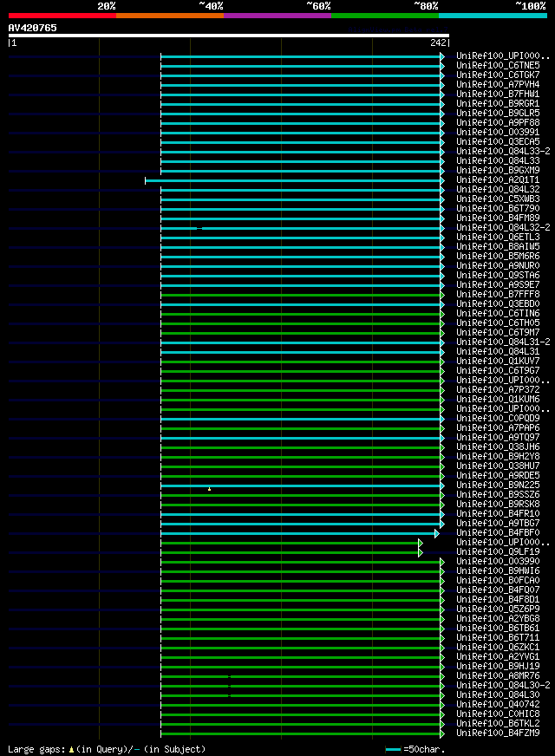Select the UniRef100_A2Q1T1 label
The image size is (555, 756).
(498, 179)
